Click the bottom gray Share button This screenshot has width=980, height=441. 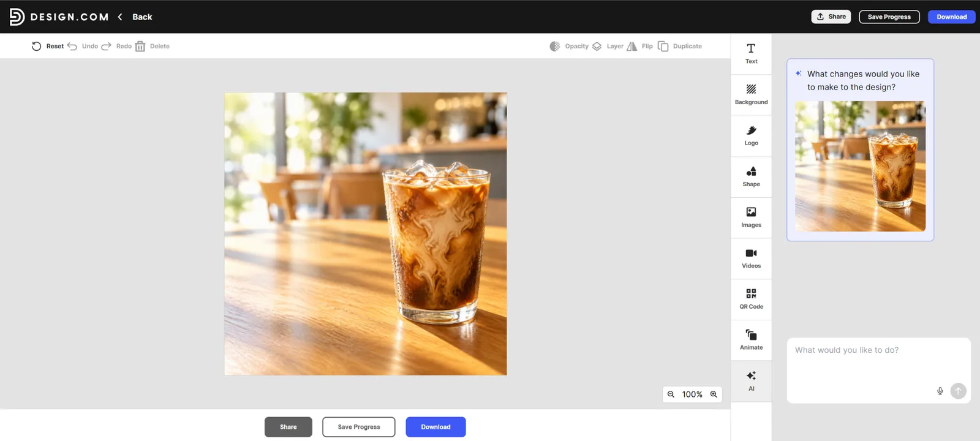tap(288, 427)
